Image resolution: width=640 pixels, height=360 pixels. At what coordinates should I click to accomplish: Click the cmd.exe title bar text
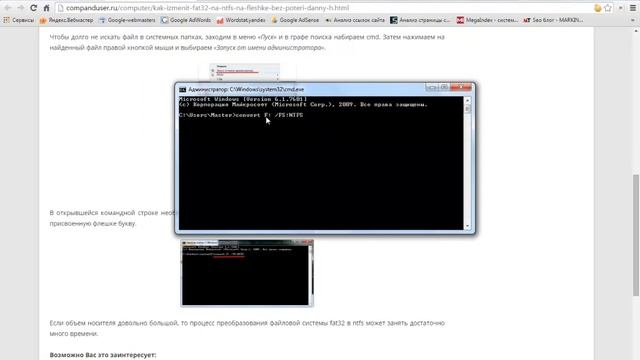[x=246, y=89]
